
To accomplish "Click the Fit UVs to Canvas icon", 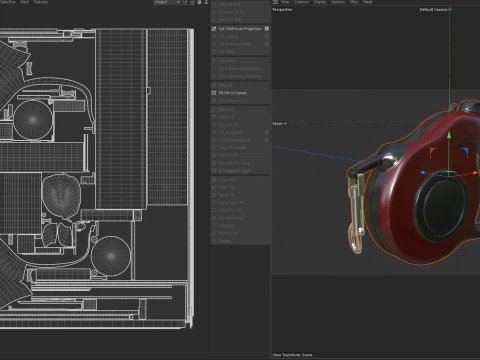I will (x=214, y=93).
